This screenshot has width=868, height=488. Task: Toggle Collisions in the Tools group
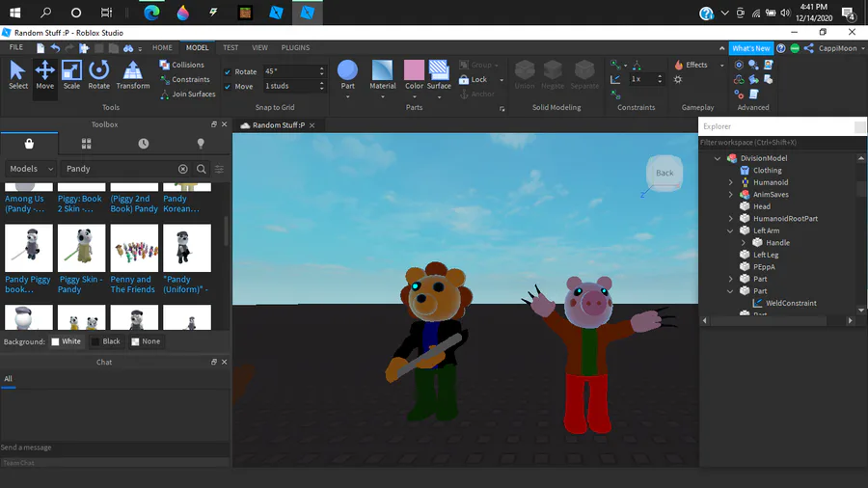point(182,65)
